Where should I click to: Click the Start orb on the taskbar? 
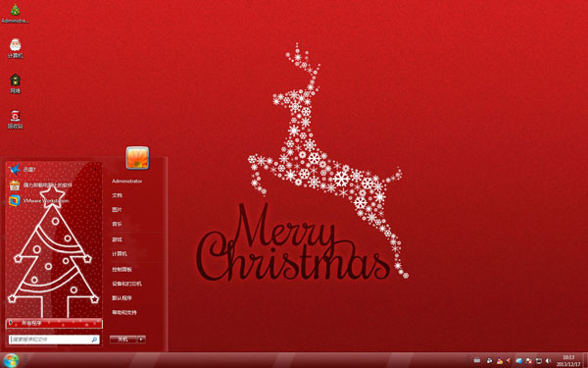[x=11, y=360]
